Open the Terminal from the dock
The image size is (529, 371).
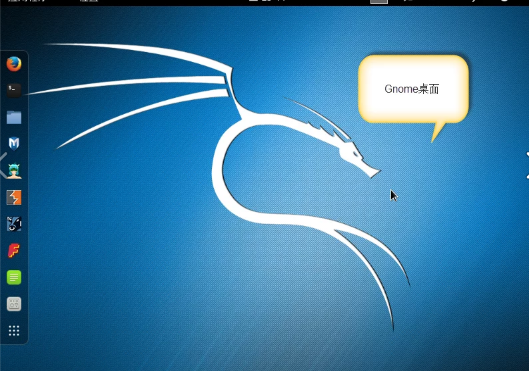pyautogui.click(x=14, y=90)
